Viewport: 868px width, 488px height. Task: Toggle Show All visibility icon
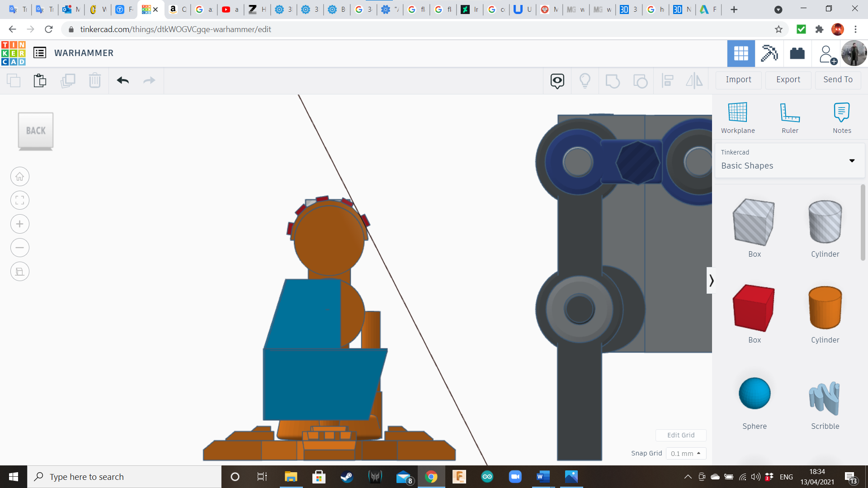(557, 81)
